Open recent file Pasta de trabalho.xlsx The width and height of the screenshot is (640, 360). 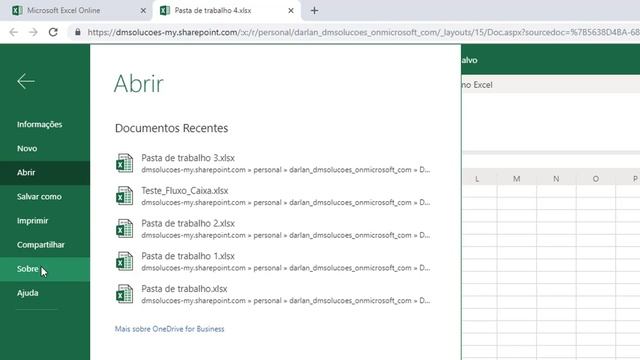click(x=184, y=289)
